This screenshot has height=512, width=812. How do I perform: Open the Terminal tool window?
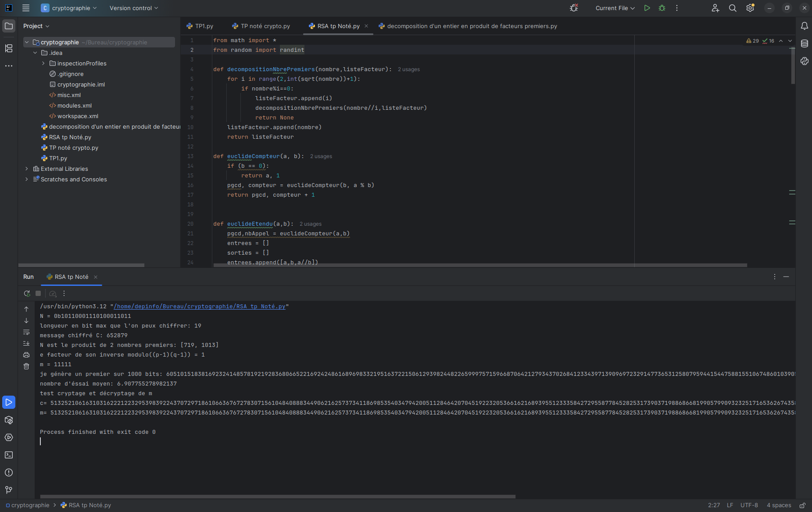9,455
